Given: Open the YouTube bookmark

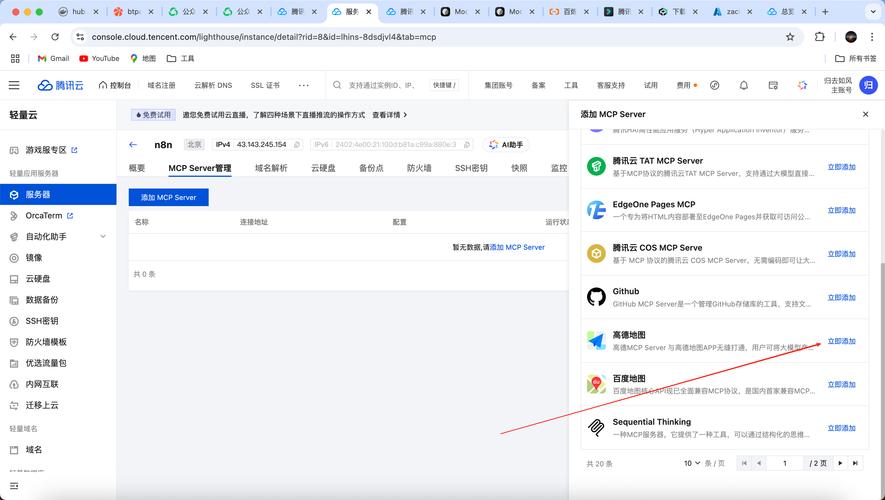Looking at the screenshot, I should (99, 58).
